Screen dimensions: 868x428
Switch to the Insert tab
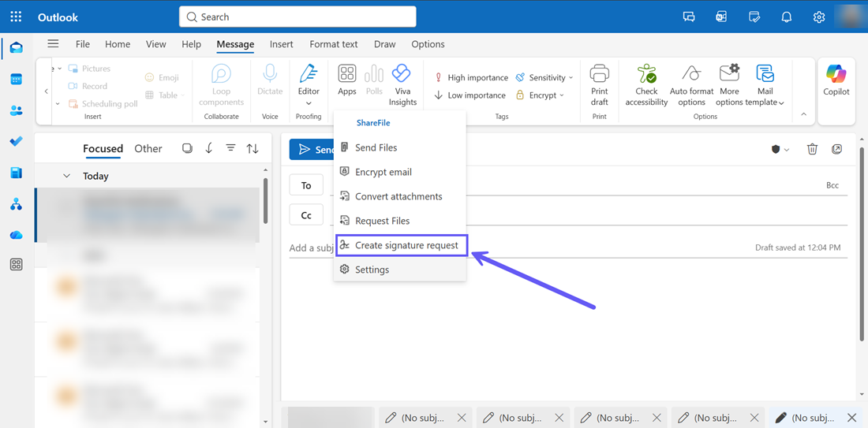click(x=282, y=44)
